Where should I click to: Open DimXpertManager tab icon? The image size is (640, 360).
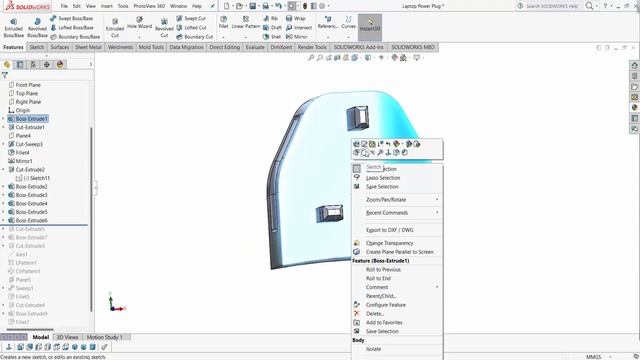(47, 64)
